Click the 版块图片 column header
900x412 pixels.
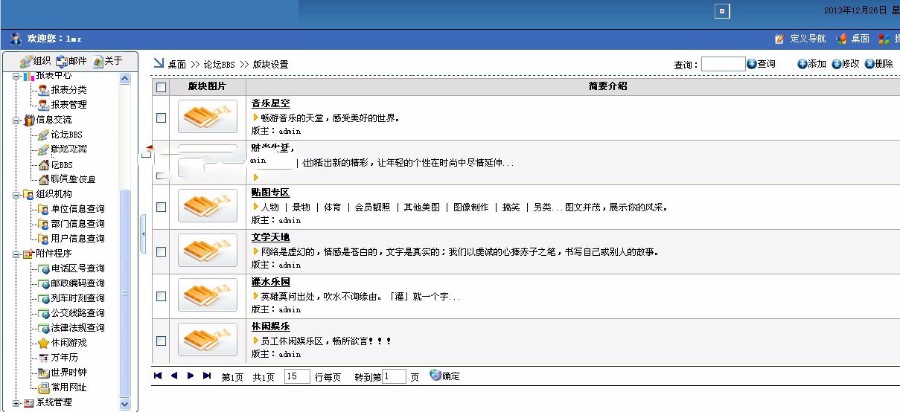207,87
